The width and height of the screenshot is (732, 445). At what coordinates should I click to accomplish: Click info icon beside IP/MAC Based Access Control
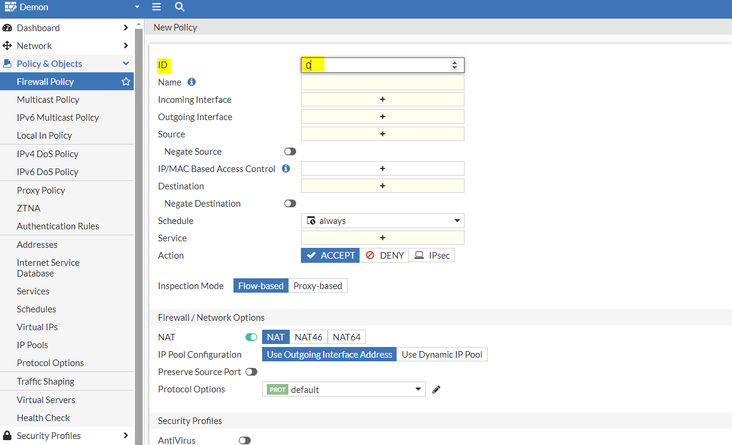(x=286, y=169)
